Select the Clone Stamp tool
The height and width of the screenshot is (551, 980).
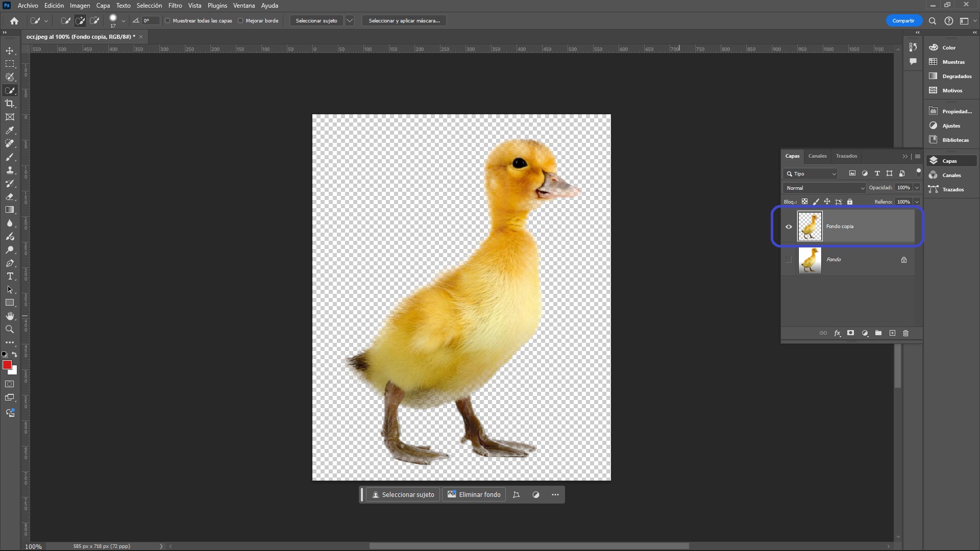pyautogui.click(x=10, y=170)
